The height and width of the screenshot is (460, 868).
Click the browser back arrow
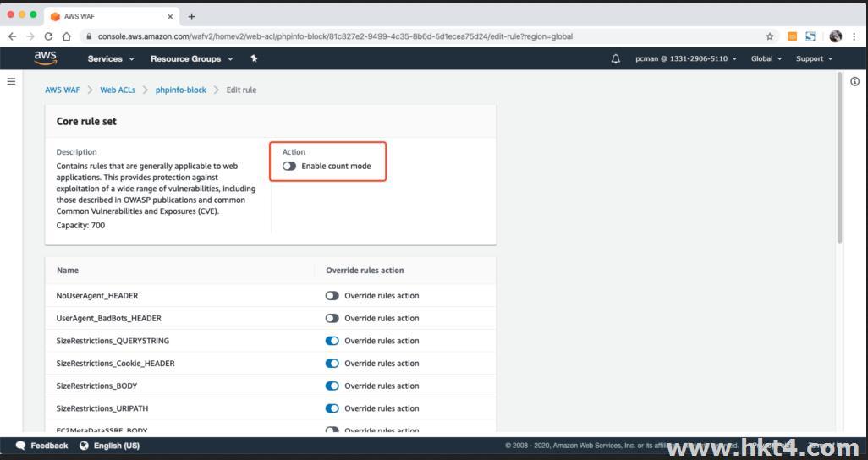pyautogui.click(x=12, y=36)
